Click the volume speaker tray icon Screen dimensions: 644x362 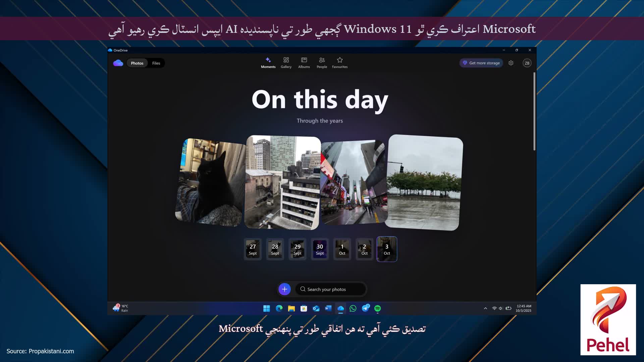coord(500,308)
